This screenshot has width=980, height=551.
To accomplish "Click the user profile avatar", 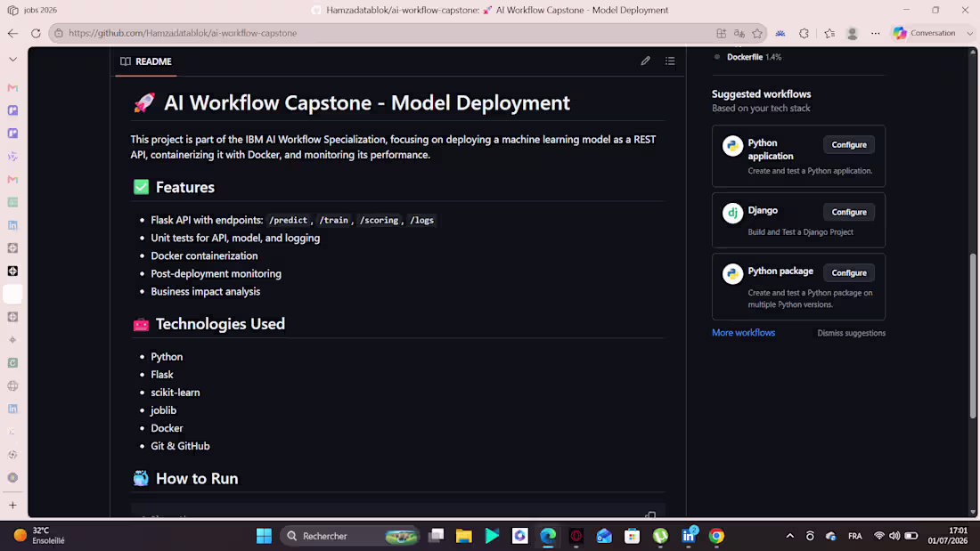I will pyautogui.click(x=853, y=33).
